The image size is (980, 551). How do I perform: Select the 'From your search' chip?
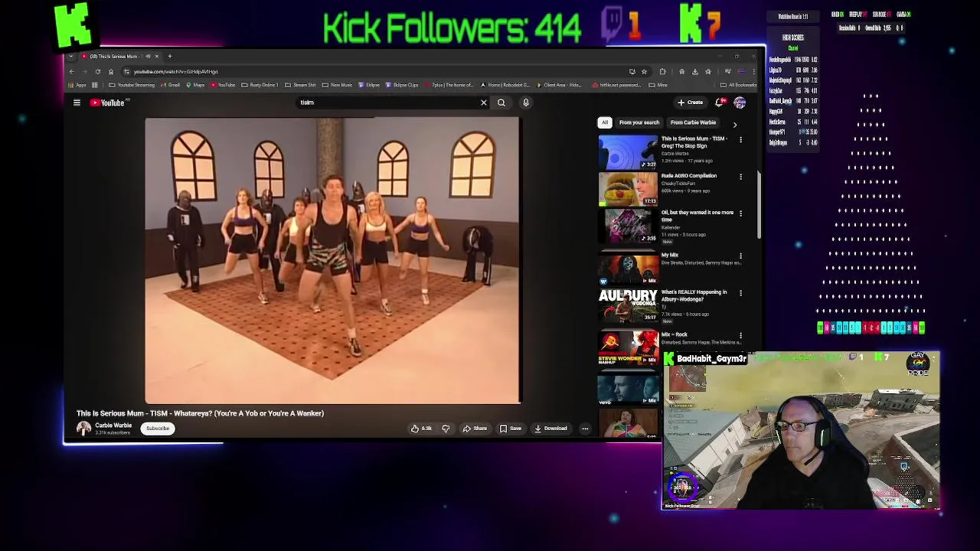639,122
